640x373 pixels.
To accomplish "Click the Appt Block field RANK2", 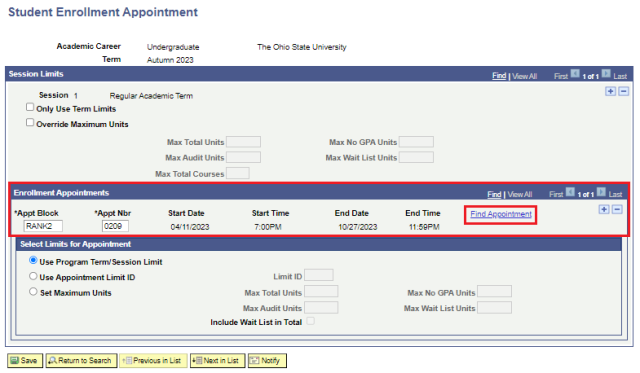I will pyautogui.click(x=43, y=226).
